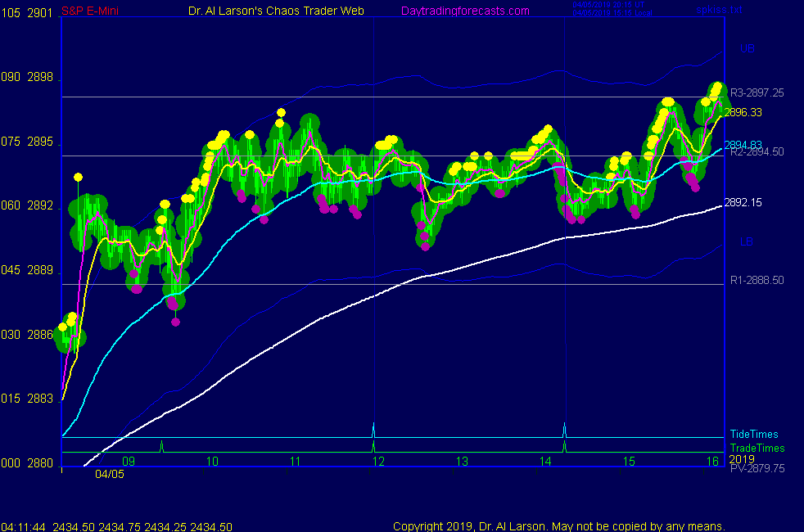Select the 'R2-2894.50' resistance label

[x=757, y=152]
